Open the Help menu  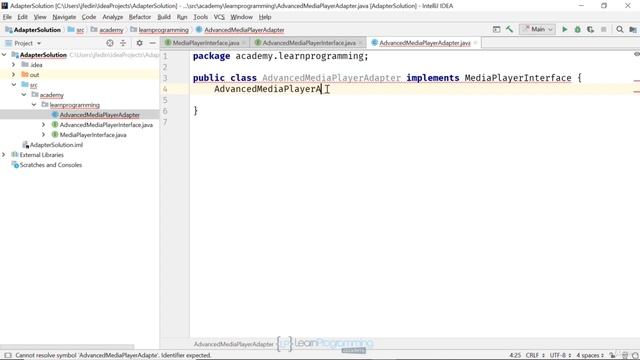264,17
